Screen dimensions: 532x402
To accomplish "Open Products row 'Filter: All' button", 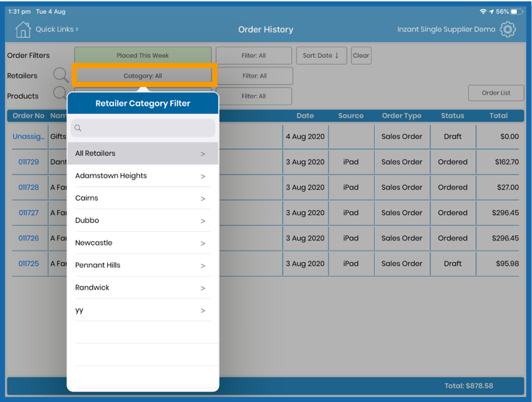I will [x=254, y=96].
